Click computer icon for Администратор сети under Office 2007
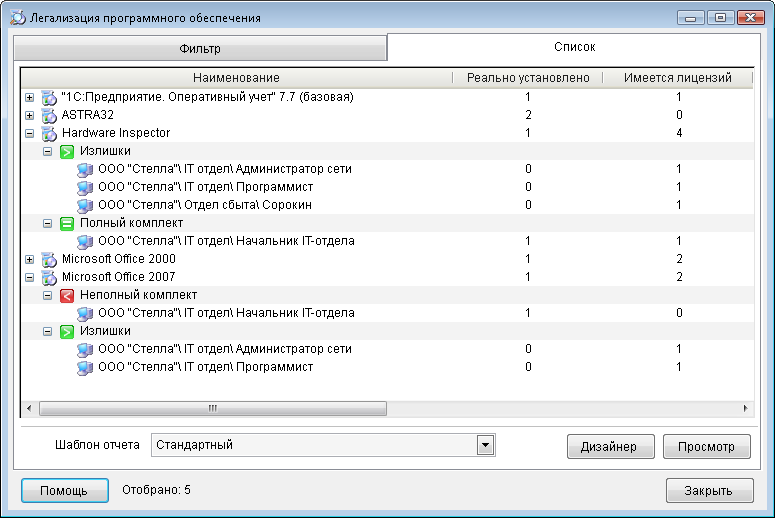The height and width of the screenshot is (518, 775). [85, 349]
